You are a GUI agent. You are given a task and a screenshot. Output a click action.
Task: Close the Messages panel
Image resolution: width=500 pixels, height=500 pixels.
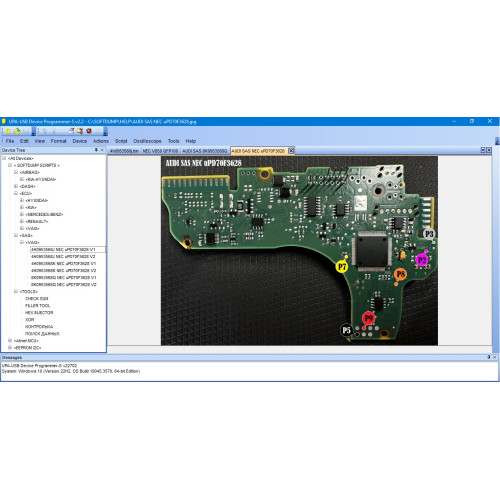tap(494, 357)
